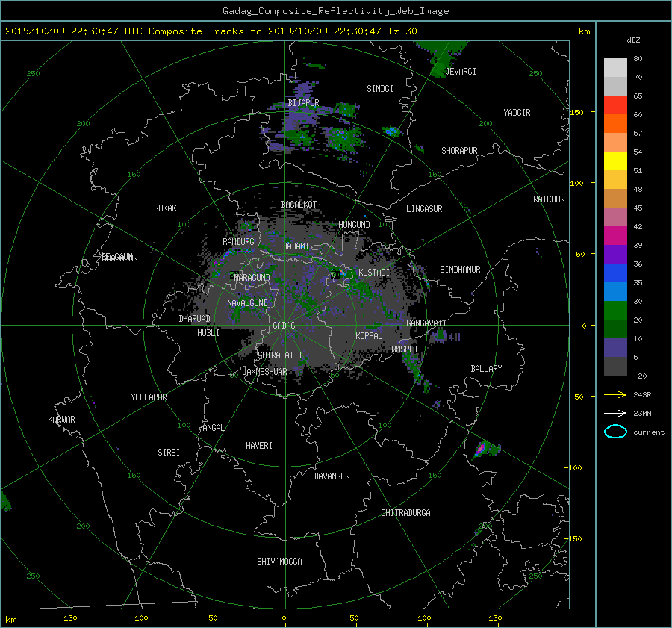The width and height of the screenshot is (672, 628).
Task: Click the DHARWAD city label
Action: pos(194,319)
